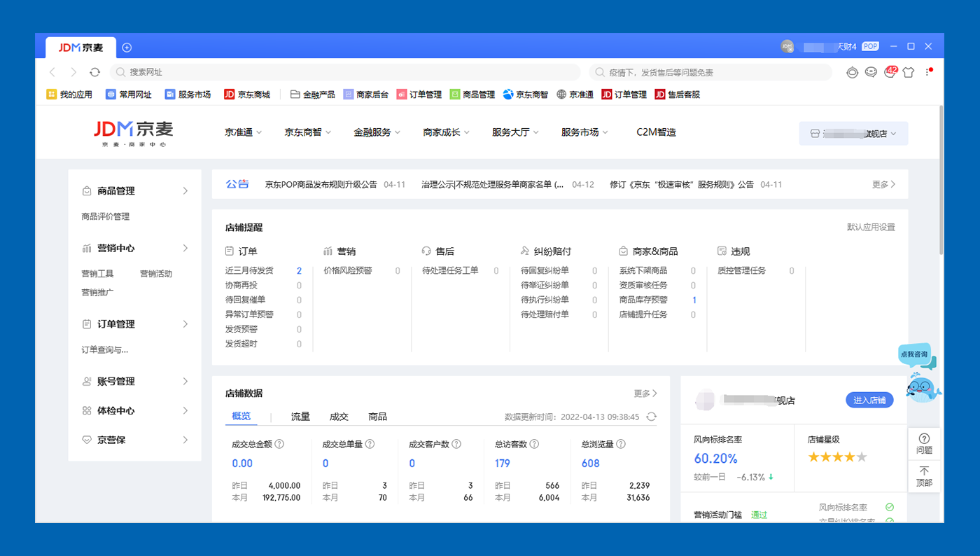Open the C2M智造 navigation item

click(x=656, y=132)
